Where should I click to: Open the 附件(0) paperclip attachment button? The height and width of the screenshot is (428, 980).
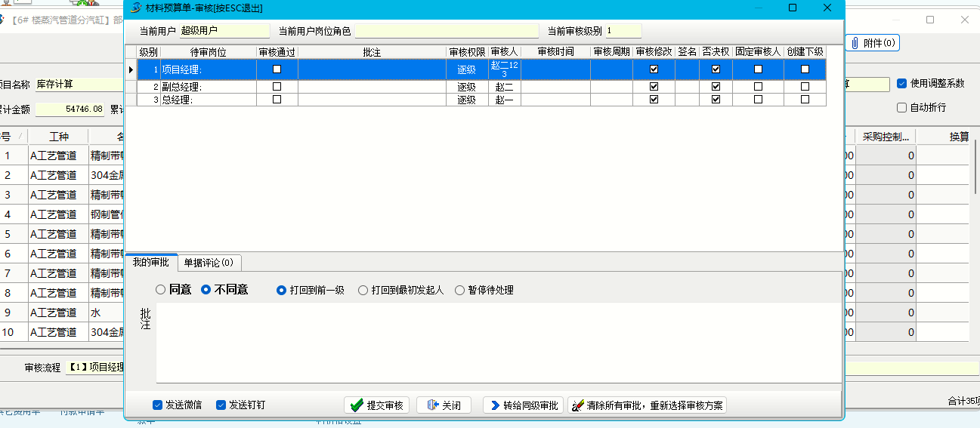pos(872,43)
